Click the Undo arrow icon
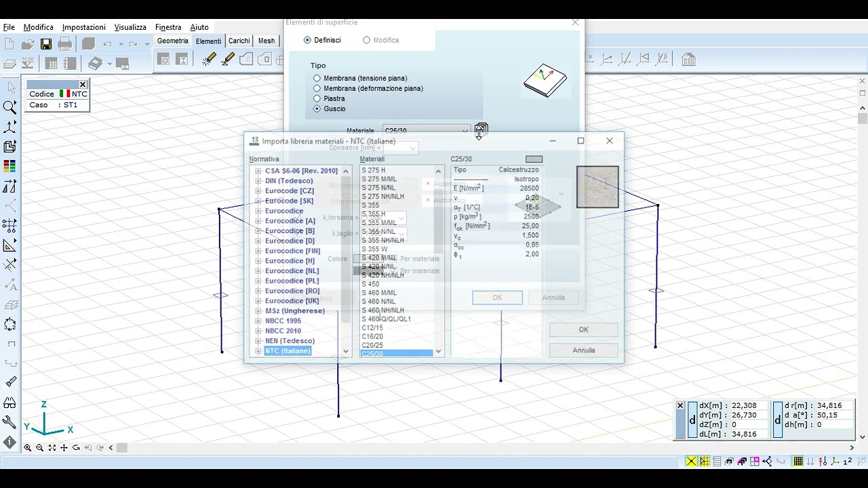Image resolution: width=868 pixels, height=488 pixels. point(108,45)
